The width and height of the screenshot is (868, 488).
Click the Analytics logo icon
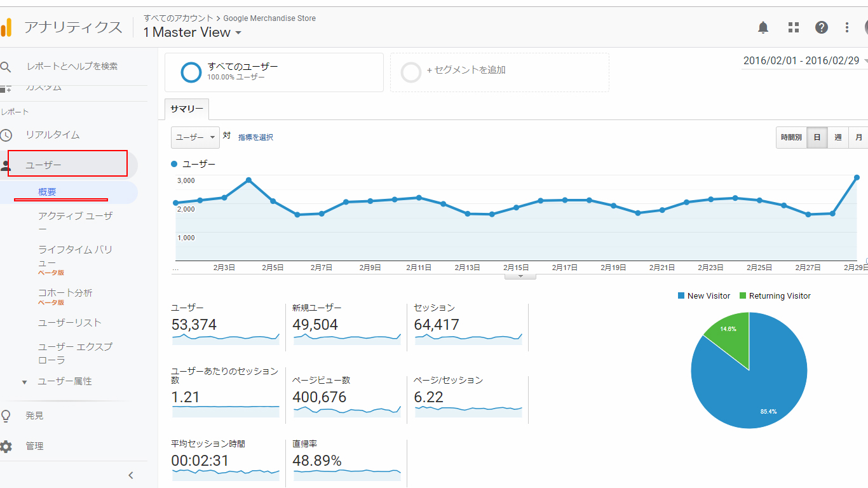[6, 27]
